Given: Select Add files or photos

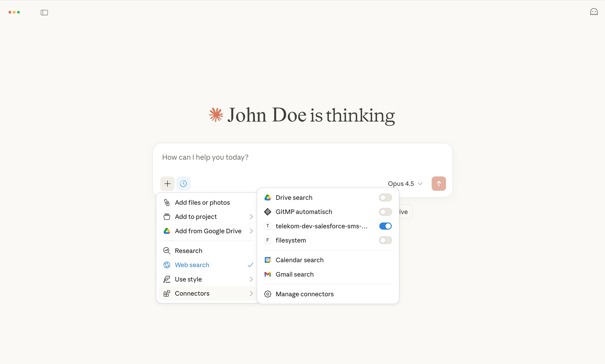Looking at the screenshot, I should [202, 203].
